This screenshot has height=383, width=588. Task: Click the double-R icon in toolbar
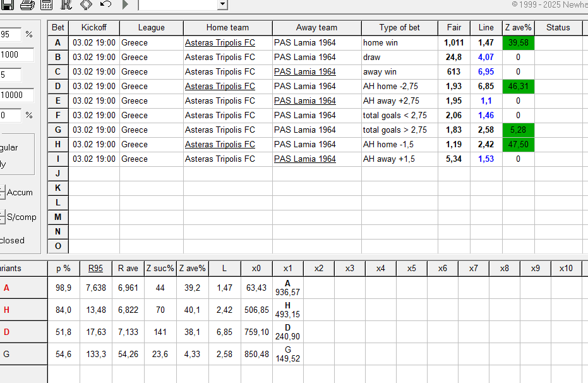point(66,4)
